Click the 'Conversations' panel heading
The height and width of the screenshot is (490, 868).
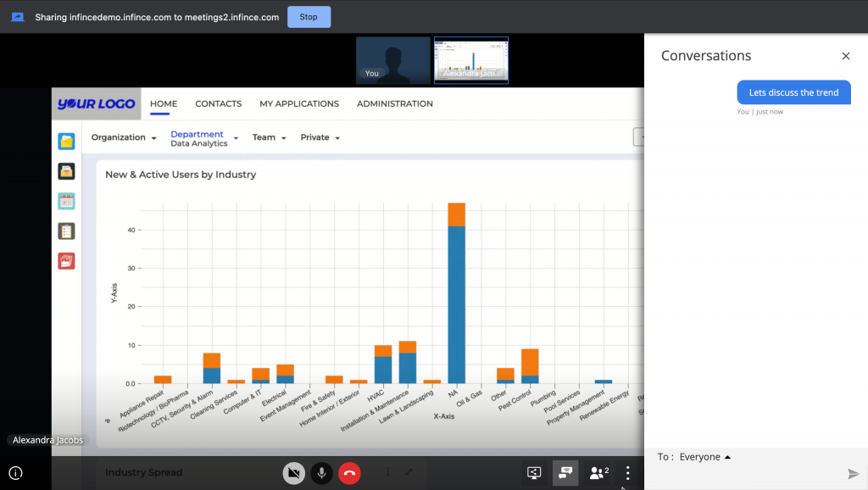tap(706, 55)
